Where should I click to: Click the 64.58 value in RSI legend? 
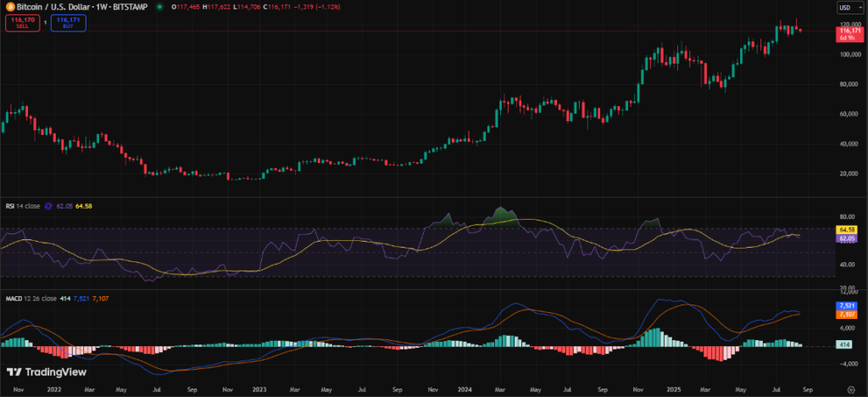[x=84, y=206]
